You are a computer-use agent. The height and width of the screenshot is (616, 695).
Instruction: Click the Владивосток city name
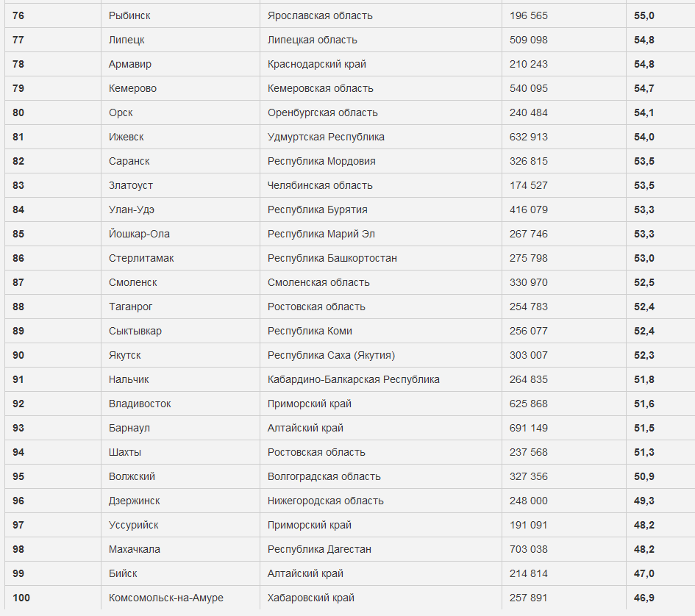point(140,404)
